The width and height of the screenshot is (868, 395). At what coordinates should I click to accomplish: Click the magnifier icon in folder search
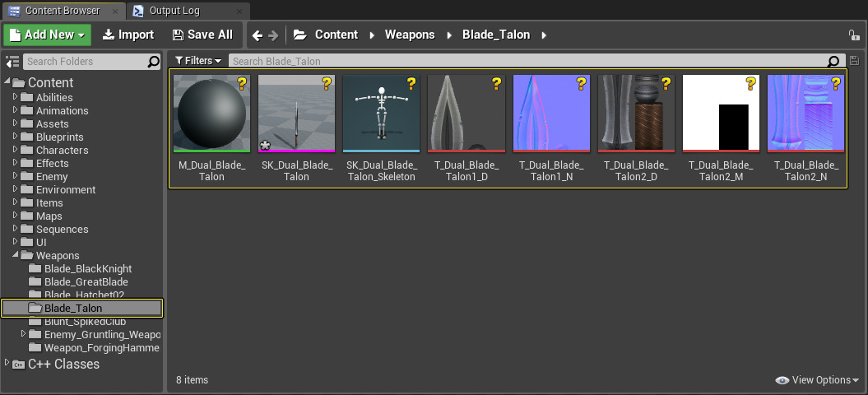click(153, 62)
